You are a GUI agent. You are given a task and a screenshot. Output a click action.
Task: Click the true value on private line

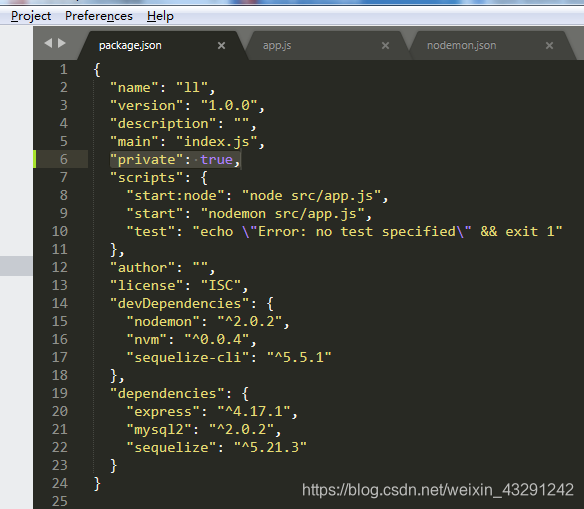[x=217, y=159]
